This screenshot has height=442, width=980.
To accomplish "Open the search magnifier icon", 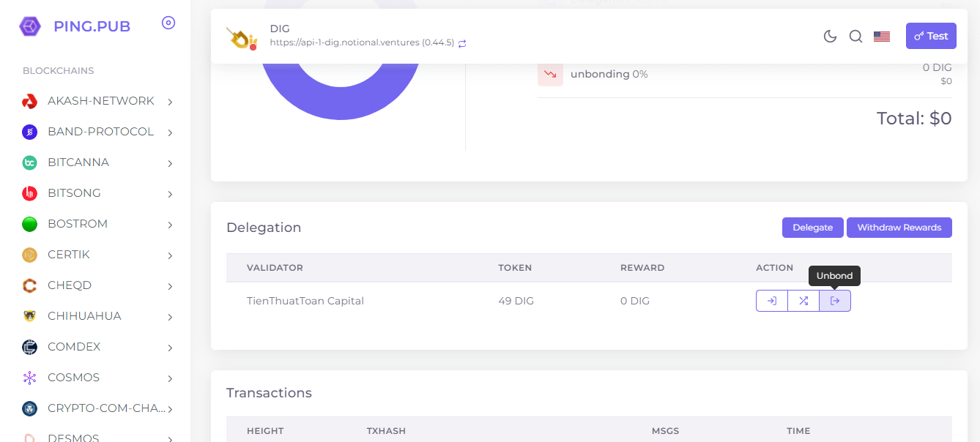I will (855, 37).
